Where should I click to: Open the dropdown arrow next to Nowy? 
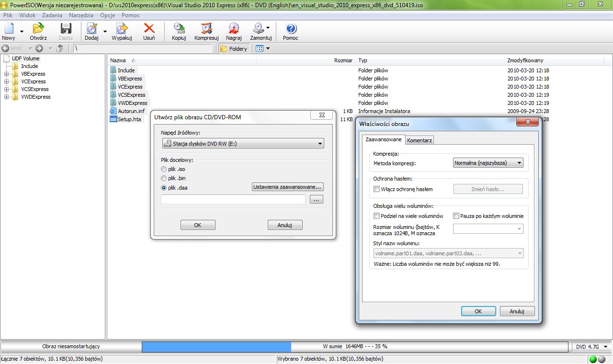[22, 32]
